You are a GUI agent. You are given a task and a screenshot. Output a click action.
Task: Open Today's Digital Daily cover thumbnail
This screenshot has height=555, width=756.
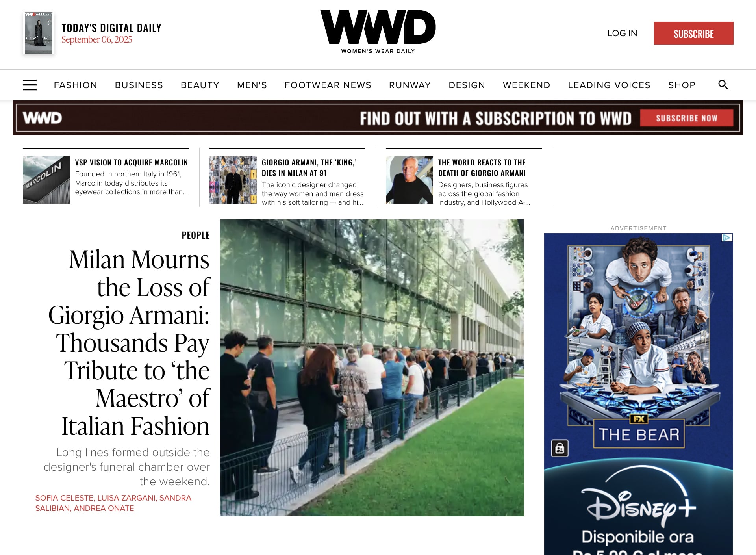[39, 33]
